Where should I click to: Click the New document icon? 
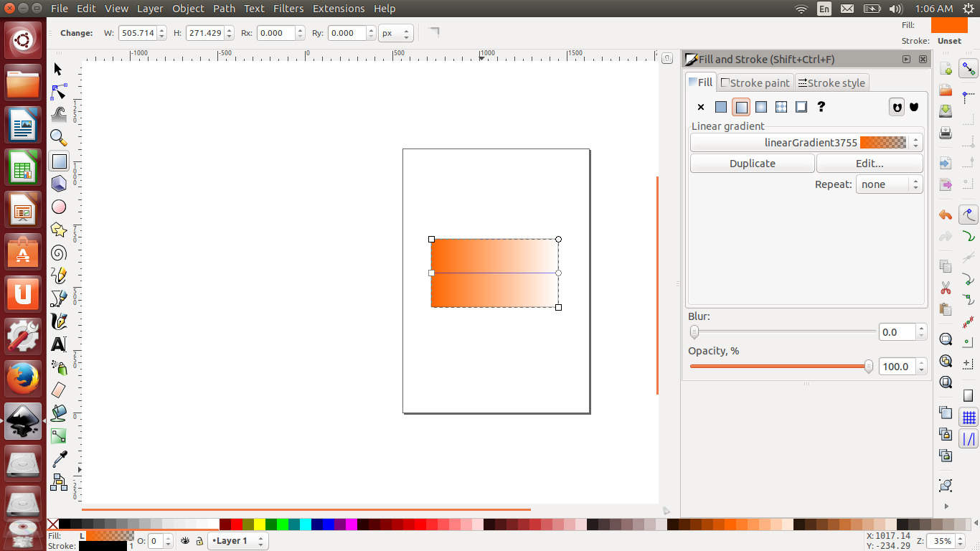[x=946, y=70]
